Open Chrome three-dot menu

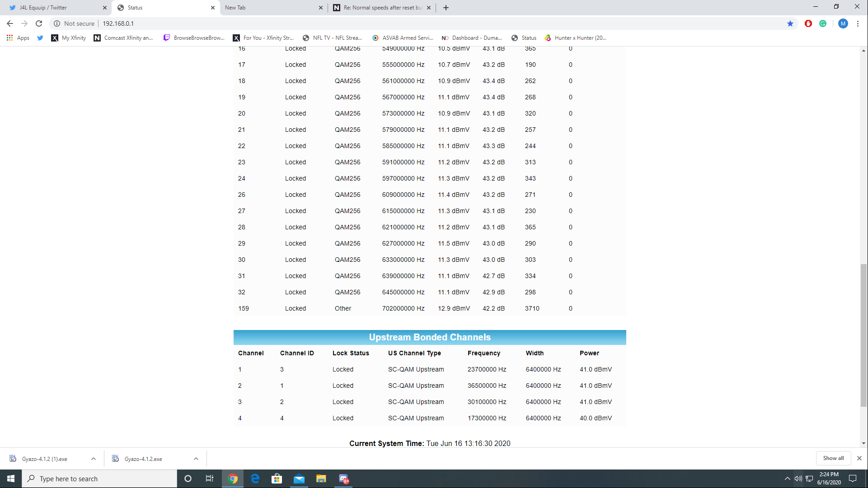pyautogui.click(x=858, y=23)
